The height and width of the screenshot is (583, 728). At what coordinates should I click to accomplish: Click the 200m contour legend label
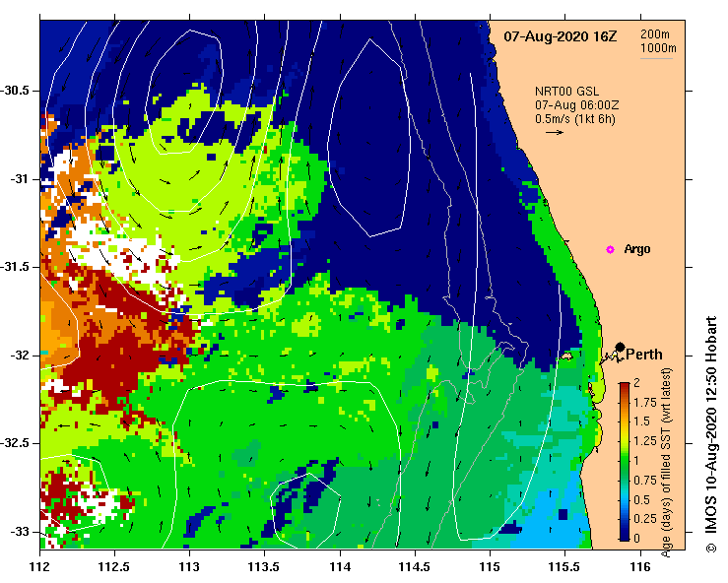tap(655, 33)
